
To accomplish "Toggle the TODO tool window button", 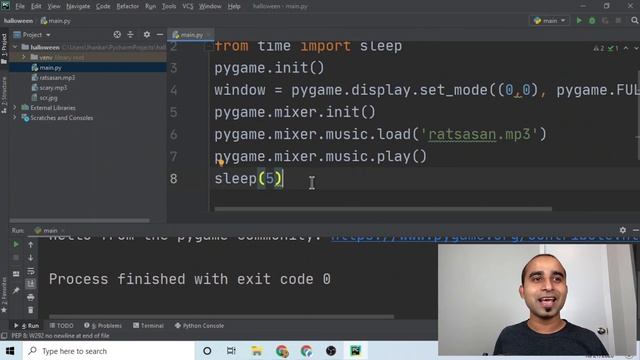I will pos(61,325).
